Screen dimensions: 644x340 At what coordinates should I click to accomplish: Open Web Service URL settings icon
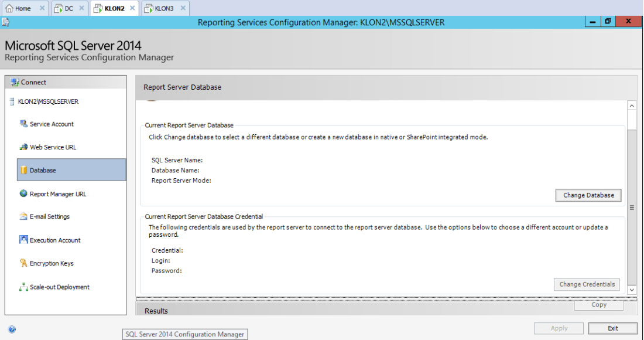coord(23,147)
